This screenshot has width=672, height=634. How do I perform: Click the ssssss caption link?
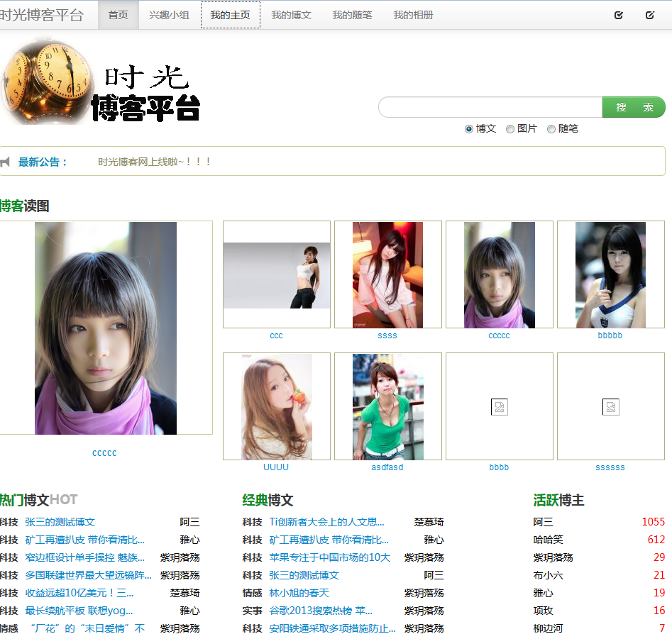(x=610, y=467)
